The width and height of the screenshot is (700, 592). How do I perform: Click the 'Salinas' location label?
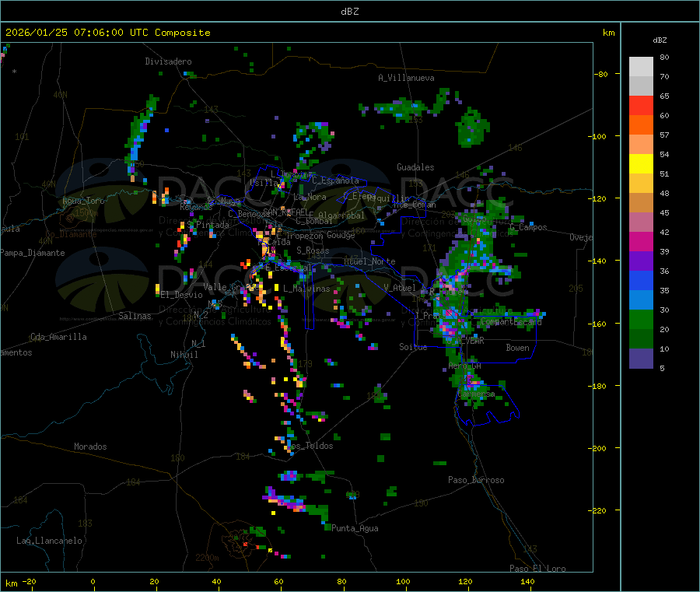[135, 316]
